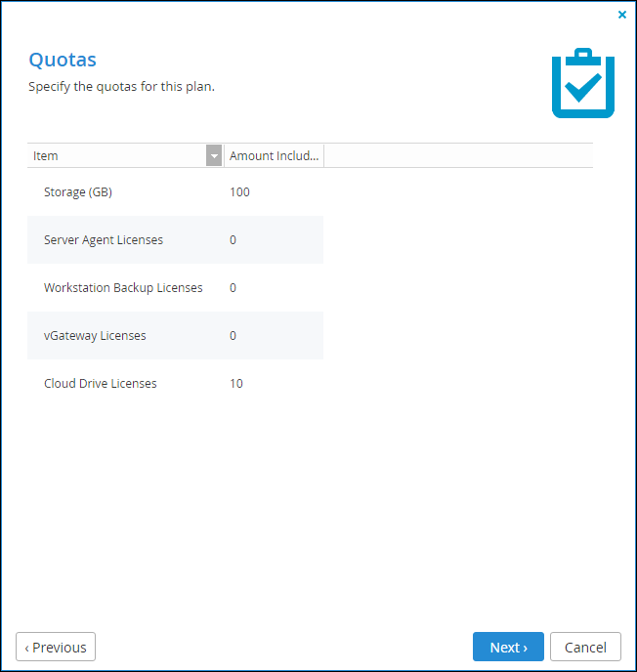Image resolution: width=637 pixels, height=672 pixels.
Task: Select the Server Agent Licenses row
Action: click(x=175, y=240)
